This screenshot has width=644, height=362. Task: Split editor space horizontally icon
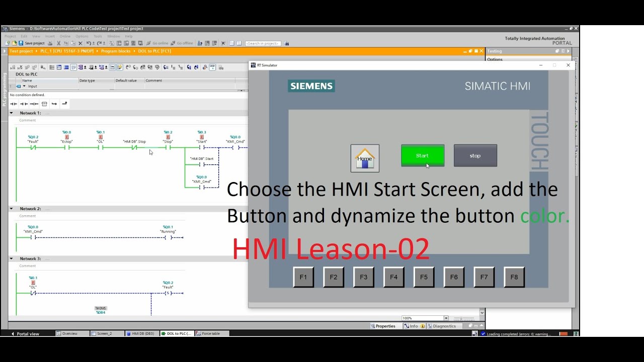pyautogui.click(x=232, y=43)
